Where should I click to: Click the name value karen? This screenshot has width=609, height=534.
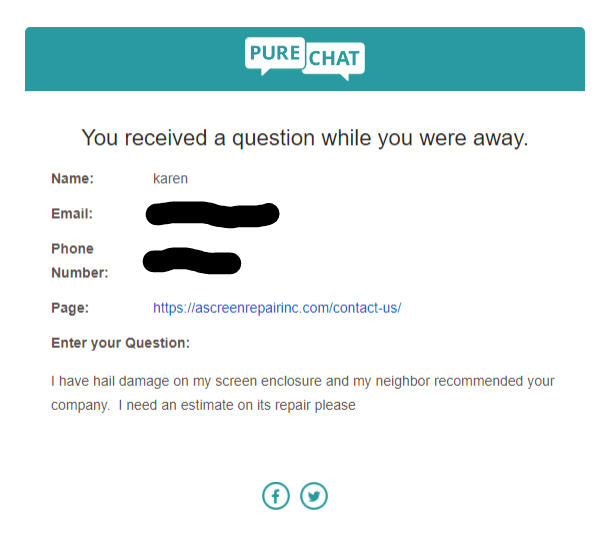coord(170,179)
